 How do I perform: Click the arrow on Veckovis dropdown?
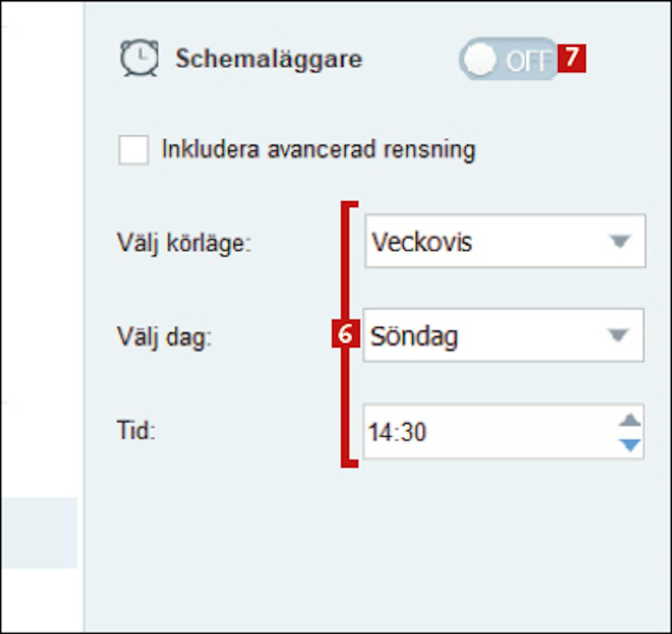coord(620,242)
